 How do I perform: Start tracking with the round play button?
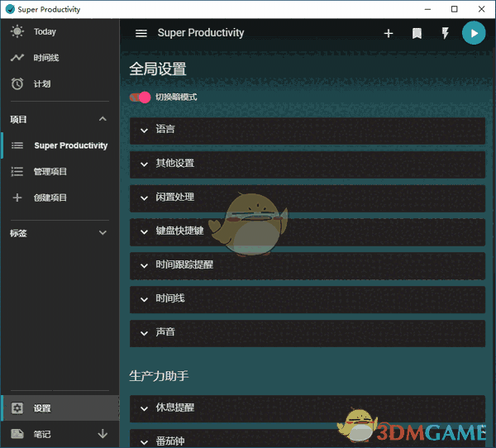coord(474,33)
